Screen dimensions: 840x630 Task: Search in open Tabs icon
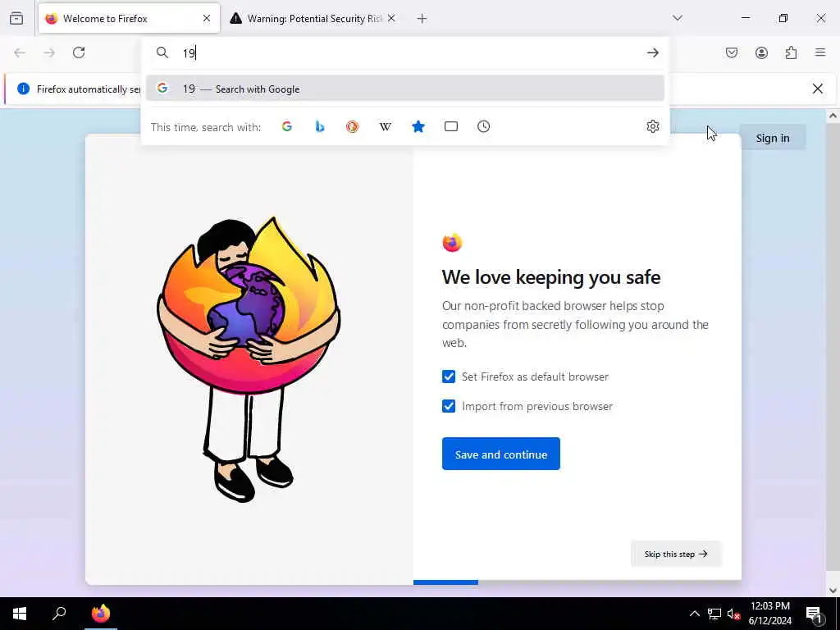click(451, 126)
